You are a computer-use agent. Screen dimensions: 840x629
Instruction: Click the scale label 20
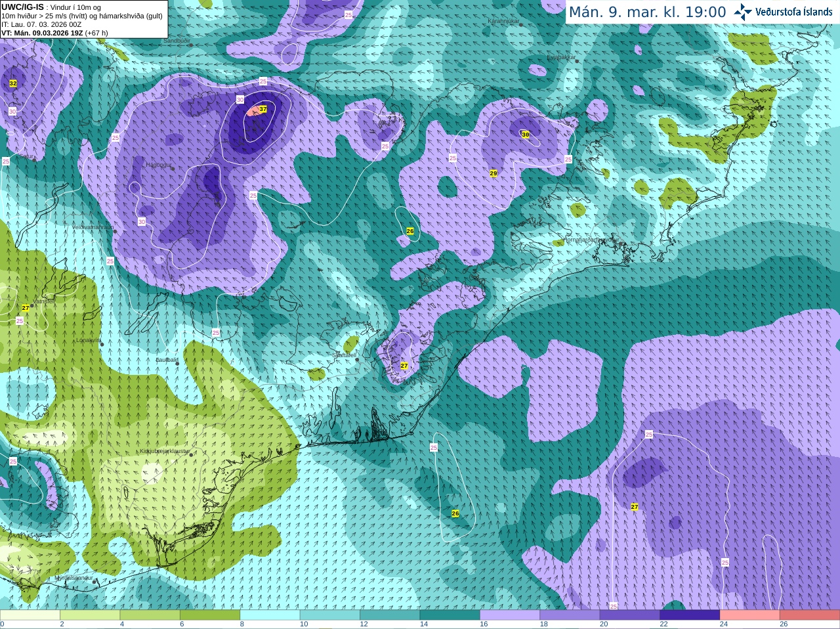604,624
